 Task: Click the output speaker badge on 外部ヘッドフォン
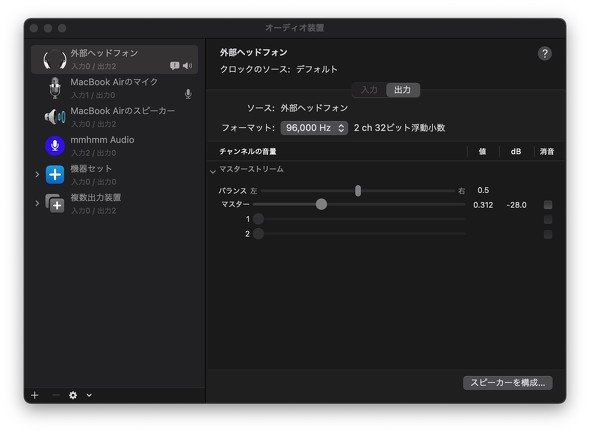click(187, 66)
